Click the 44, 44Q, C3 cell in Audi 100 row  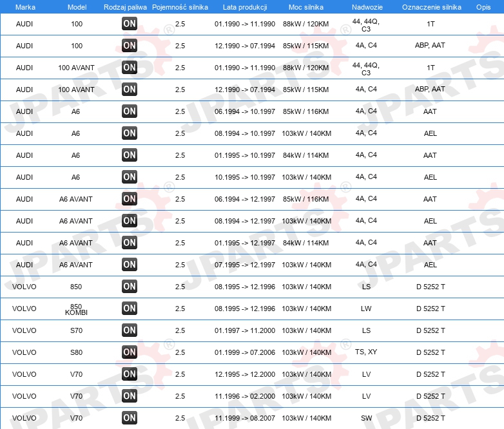366,25
